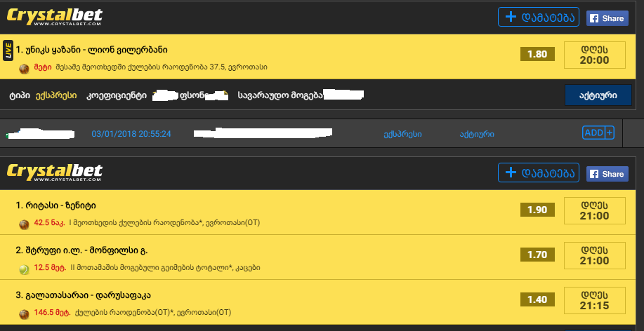Share the top bet slip on Facebook
Screen dimensions: 644x331
[x=607, y=18]
